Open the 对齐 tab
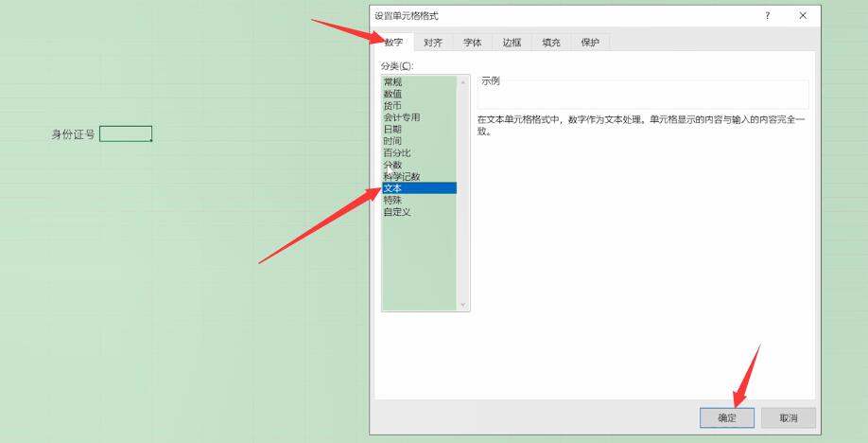Viewport: 868px width, 443px height. coord(433,43)
